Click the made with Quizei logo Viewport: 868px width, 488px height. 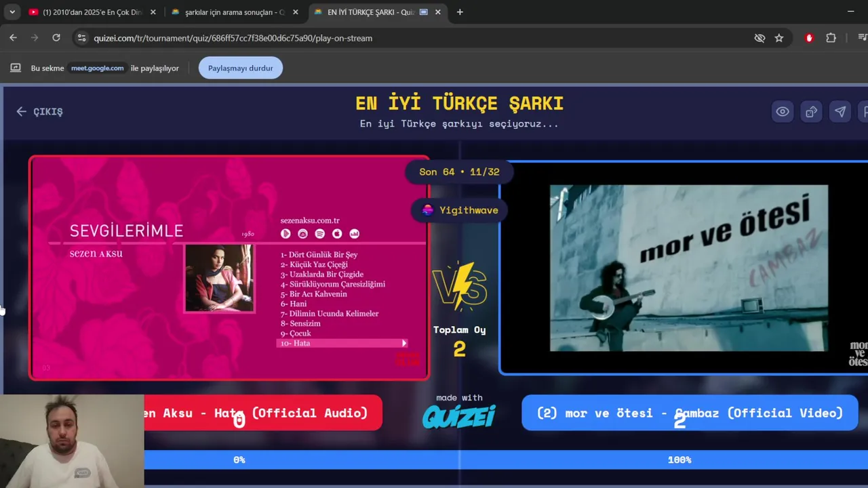pos(459,411)
